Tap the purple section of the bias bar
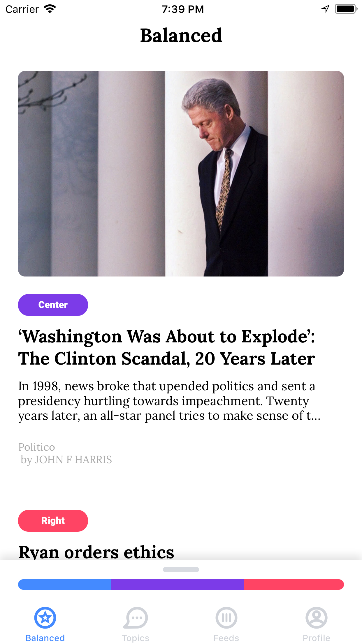The width and height of the screenshot is (362, 644). click(178, 584)
